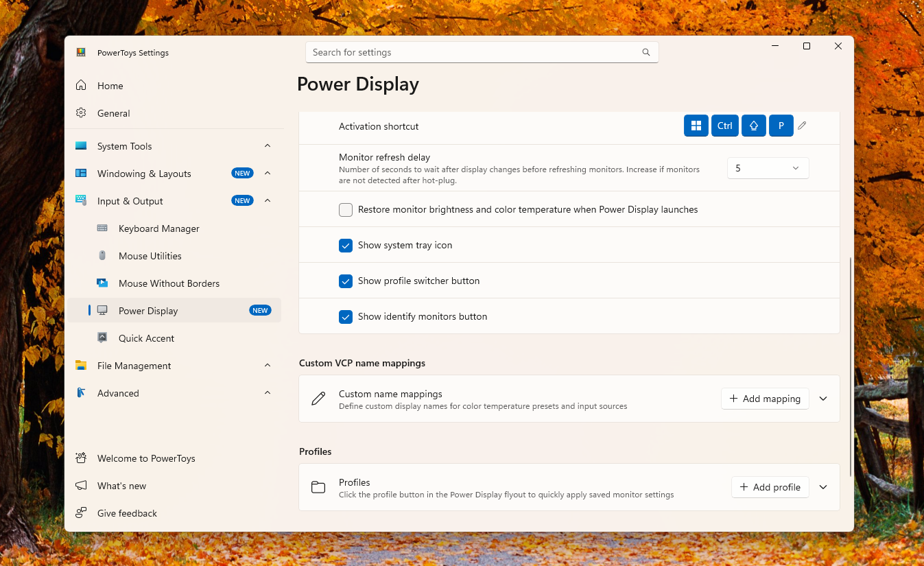This screenshot has height=566, width=924.
Task: Open the Monitor refresh delay dropdown
Action: 768,168
